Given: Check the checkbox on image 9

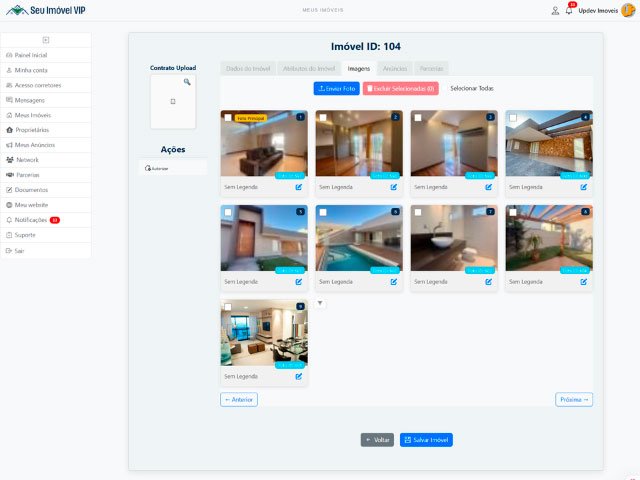Looking at the screenshot, I should pyautogui.click(x=228, y=308).
